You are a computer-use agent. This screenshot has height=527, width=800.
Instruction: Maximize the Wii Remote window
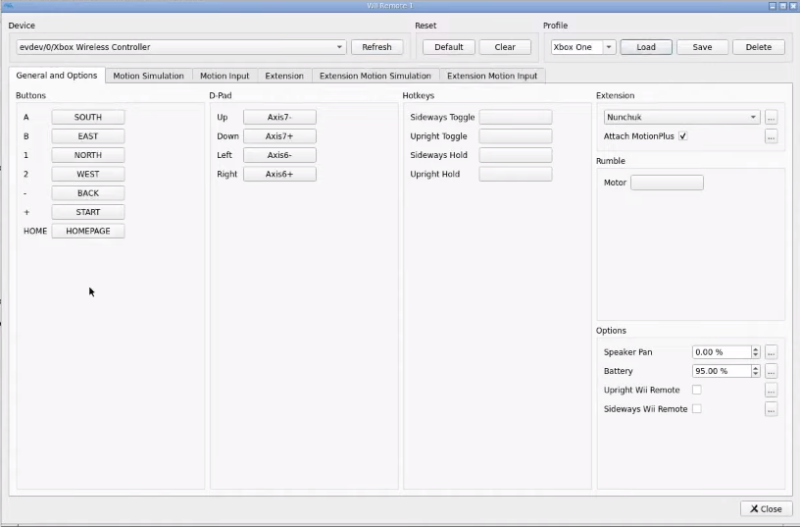tap(783, 6)
